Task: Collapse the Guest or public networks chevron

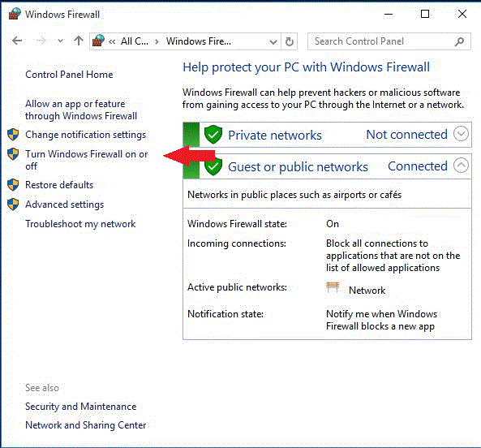Action: pos(461,166)
